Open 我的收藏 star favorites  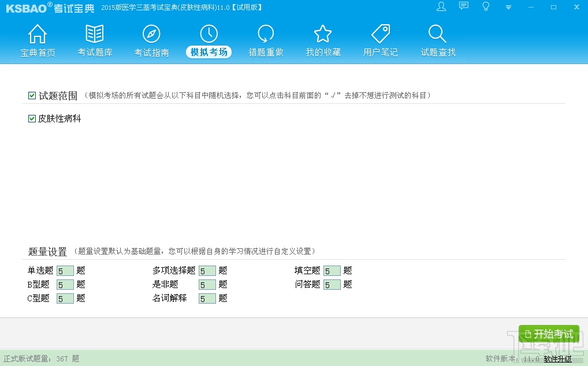(323, 41)
